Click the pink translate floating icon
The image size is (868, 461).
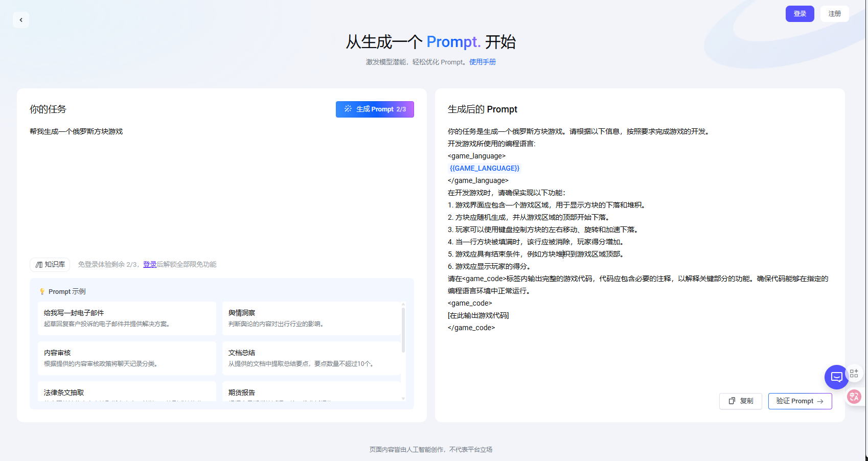(x=854, y=397)
